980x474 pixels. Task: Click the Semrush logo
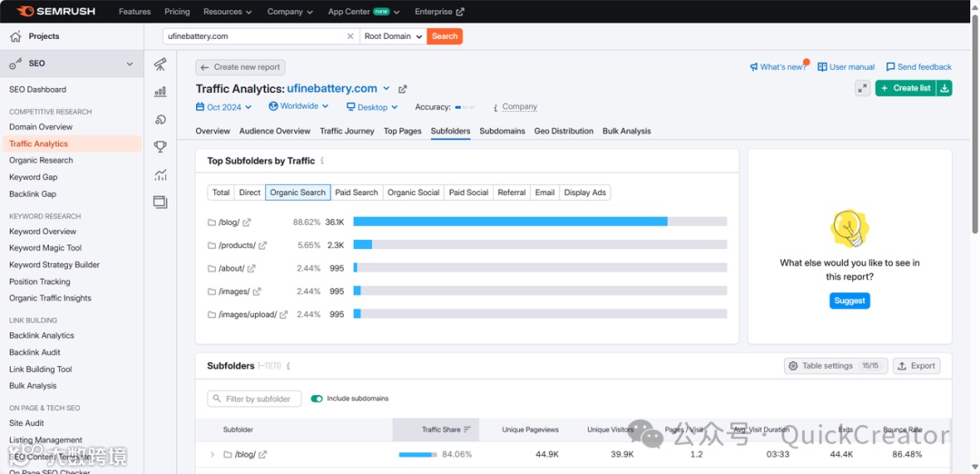(55, 11)
